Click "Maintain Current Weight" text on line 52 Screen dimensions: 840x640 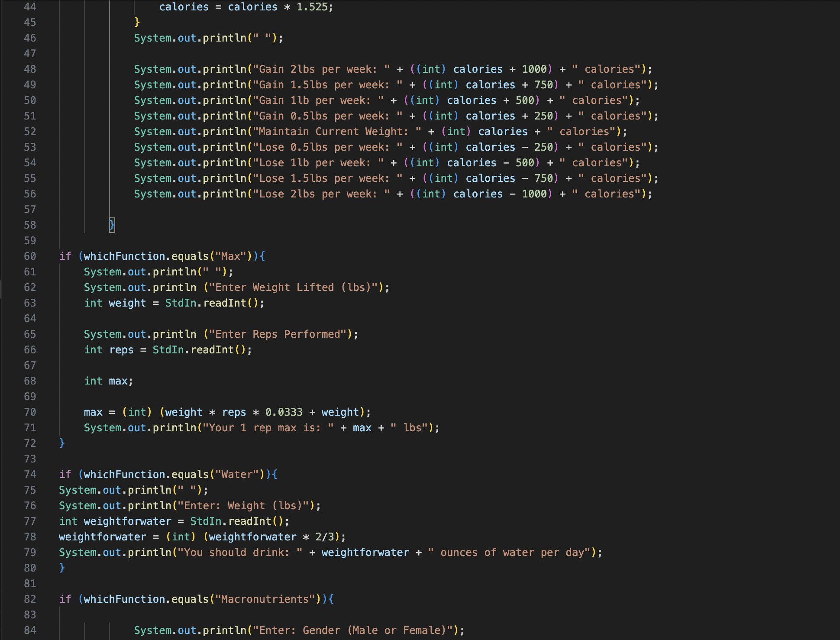pos(331,131)
